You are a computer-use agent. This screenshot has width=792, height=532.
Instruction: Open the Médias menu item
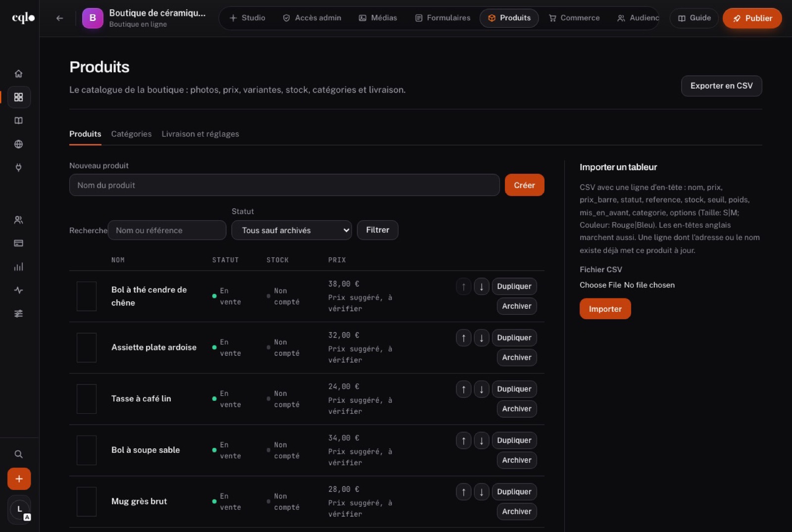[x=378, y=18]
